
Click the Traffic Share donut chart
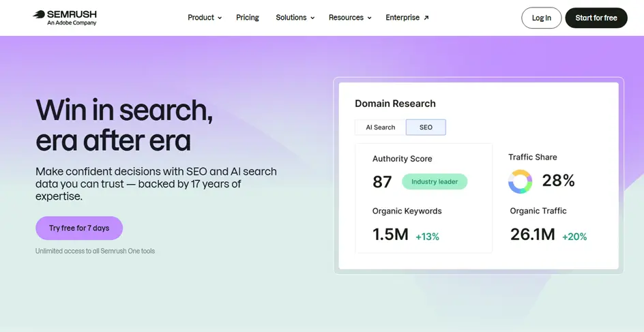(520, 181)
